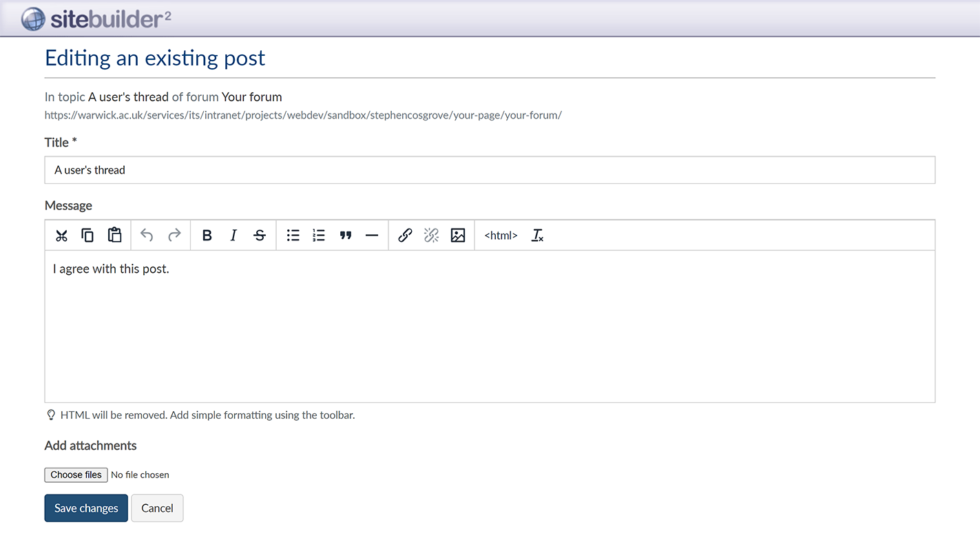
Task: Insert a hyperlink
Action: tap(405, 235)
